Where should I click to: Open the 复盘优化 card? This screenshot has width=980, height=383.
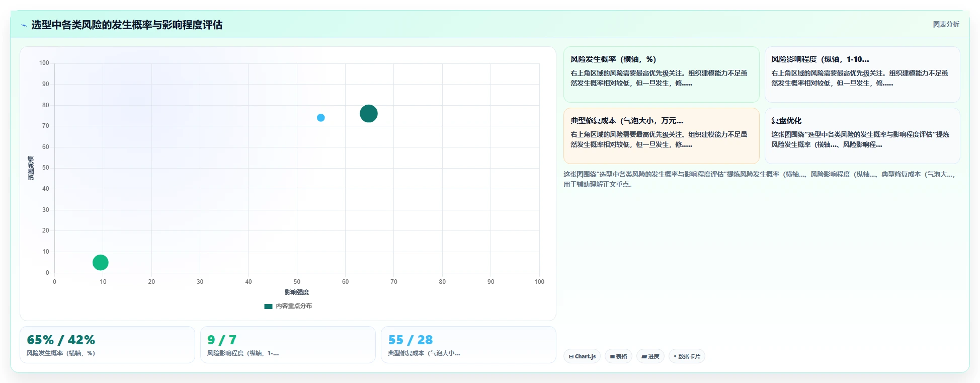click(862, 136)
